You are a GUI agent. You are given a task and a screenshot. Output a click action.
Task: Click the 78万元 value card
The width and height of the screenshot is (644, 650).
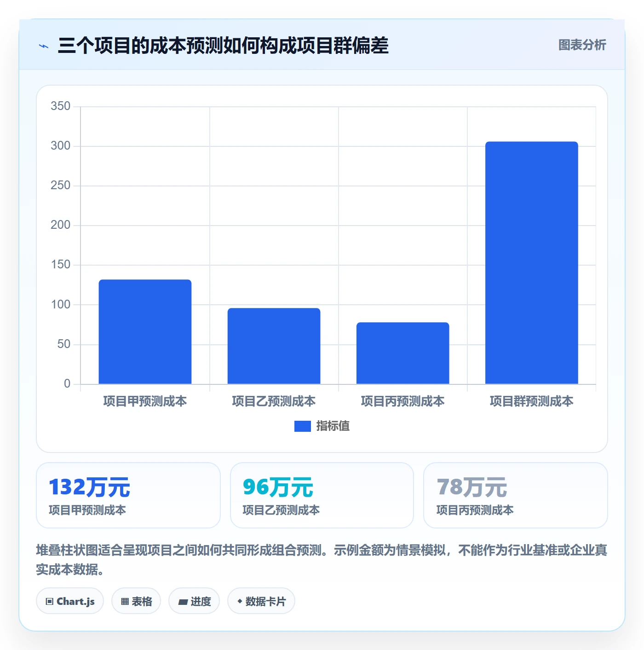[516, 495]
